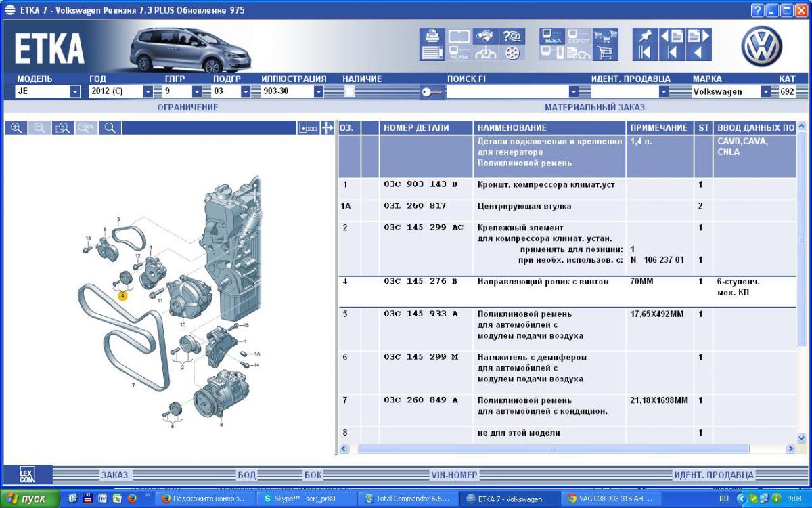Switch to Total Commander taskbar window

(408, 499)
